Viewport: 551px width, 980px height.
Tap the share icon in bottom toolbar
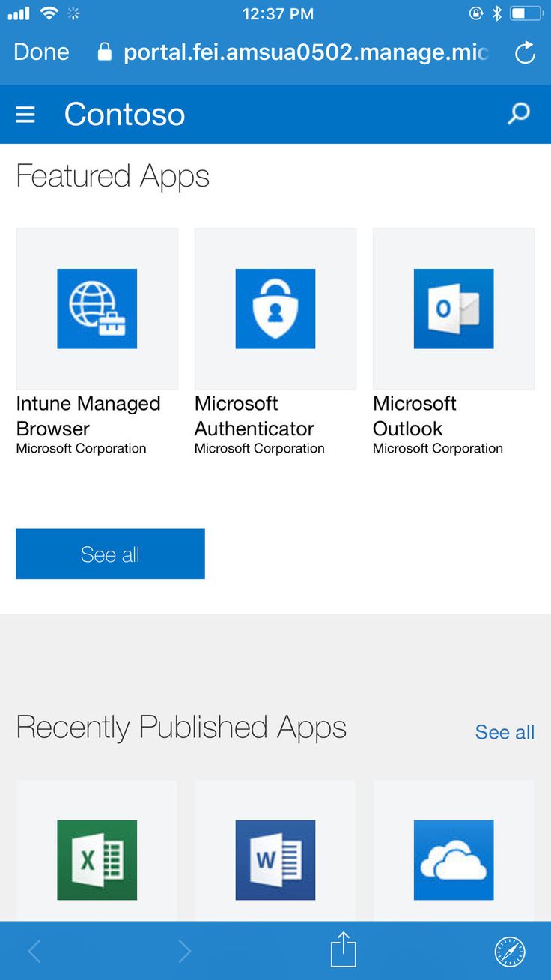click(x=344, y=949)
